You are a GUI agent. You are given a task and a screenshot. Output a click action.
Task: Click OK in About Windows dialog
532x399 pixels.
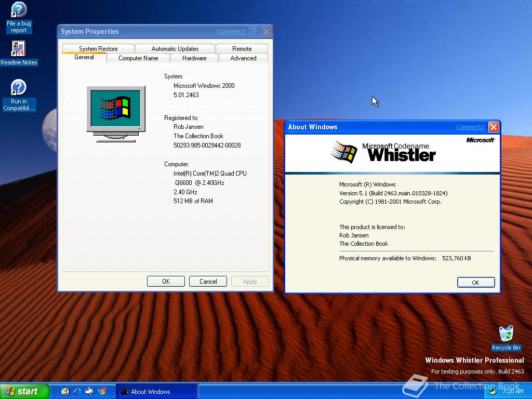coord(476,282)
